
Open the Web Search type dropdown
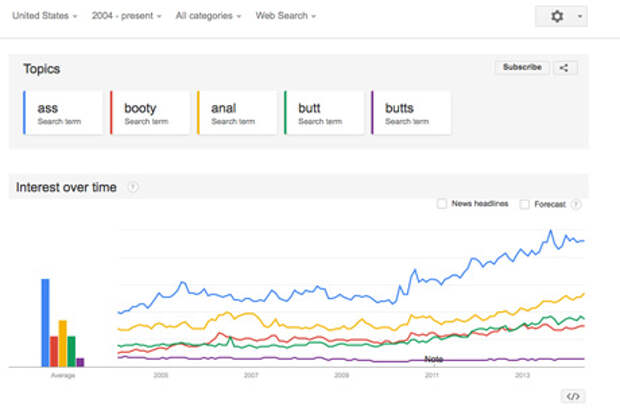285,16
